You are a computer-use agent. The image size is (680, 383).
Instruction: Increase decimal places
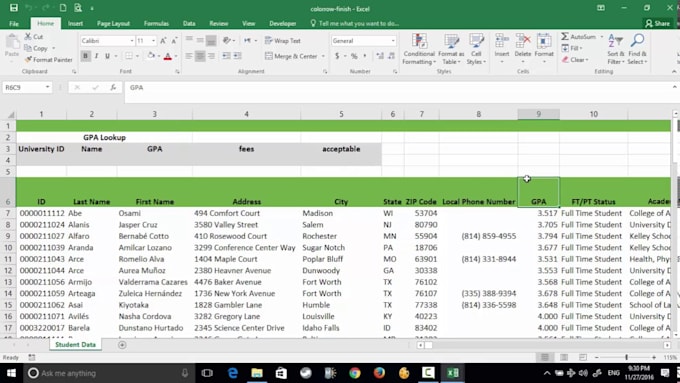380,56
